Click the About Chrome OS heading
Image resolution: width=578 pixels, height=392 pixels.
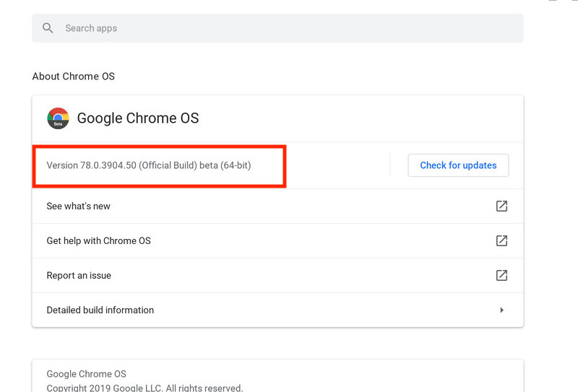tap(74, 77)
